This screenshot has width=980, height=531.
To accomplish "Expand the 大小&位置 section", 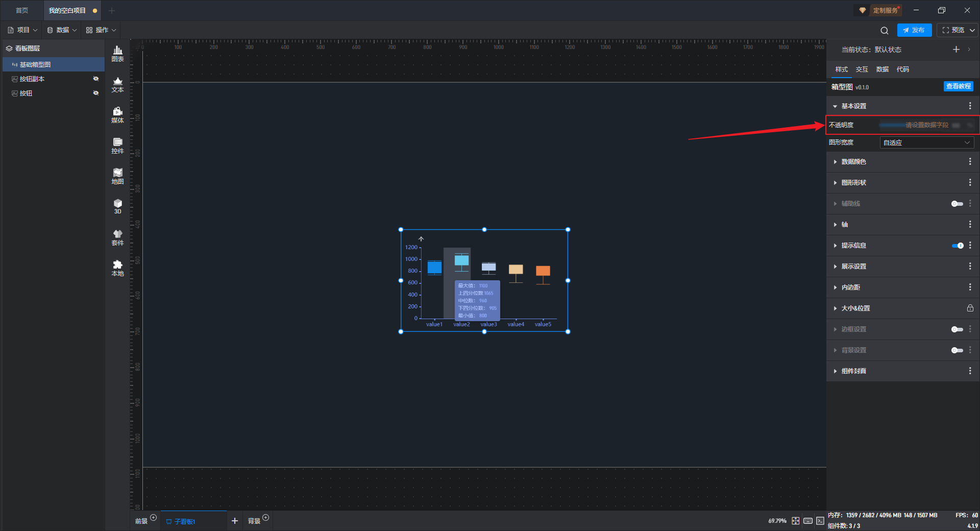I will pos(835,308).
